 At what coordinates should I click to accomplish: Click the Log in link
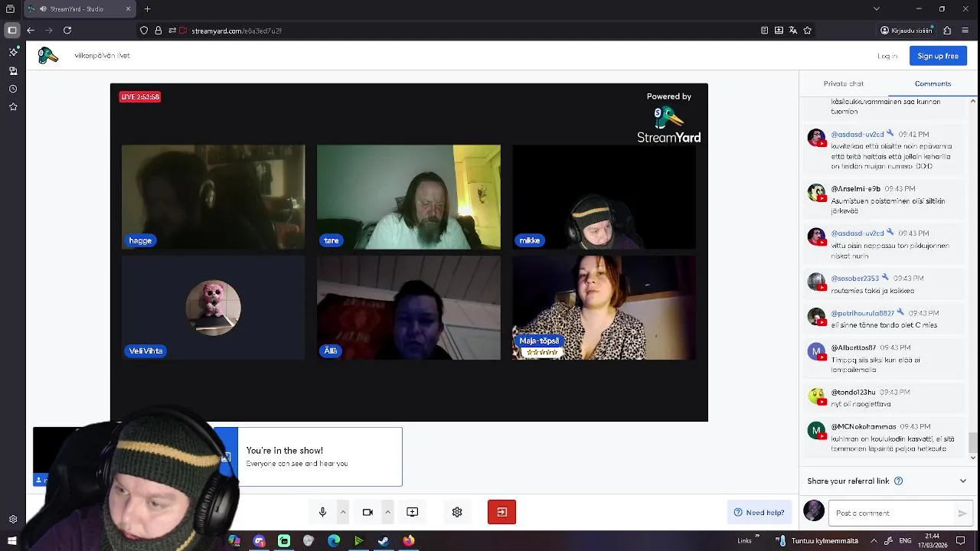coord(887,56)
